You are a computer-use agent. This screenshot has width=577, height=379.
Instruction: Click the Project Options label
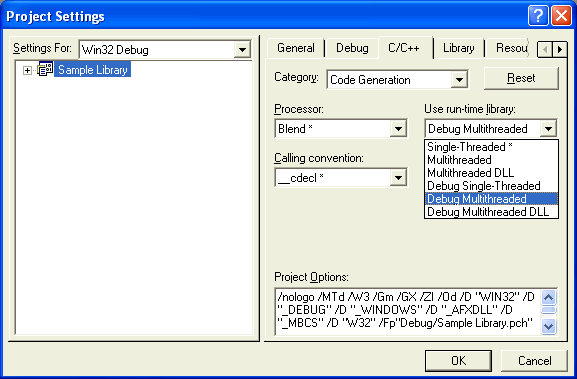coord(311,277)
